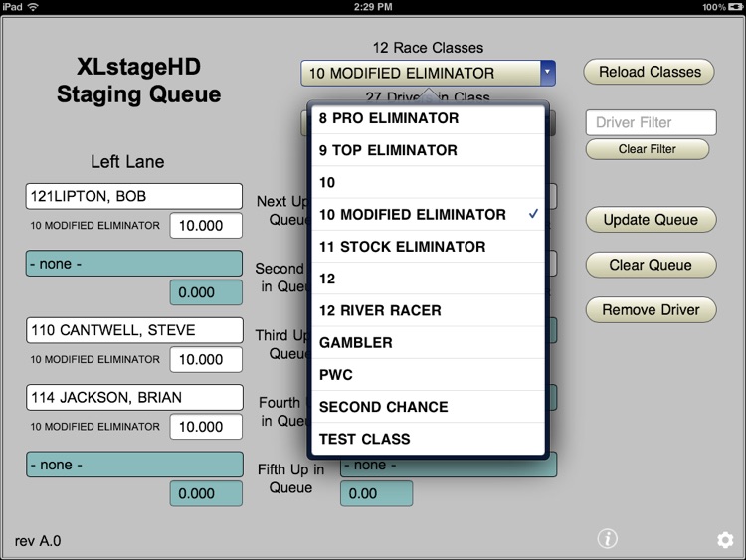Tap dial-in 10.000 under LIPTON, BOB
The width and height of the screenshot is (746, 560).
pyautogui.click(x=206, y=226)
